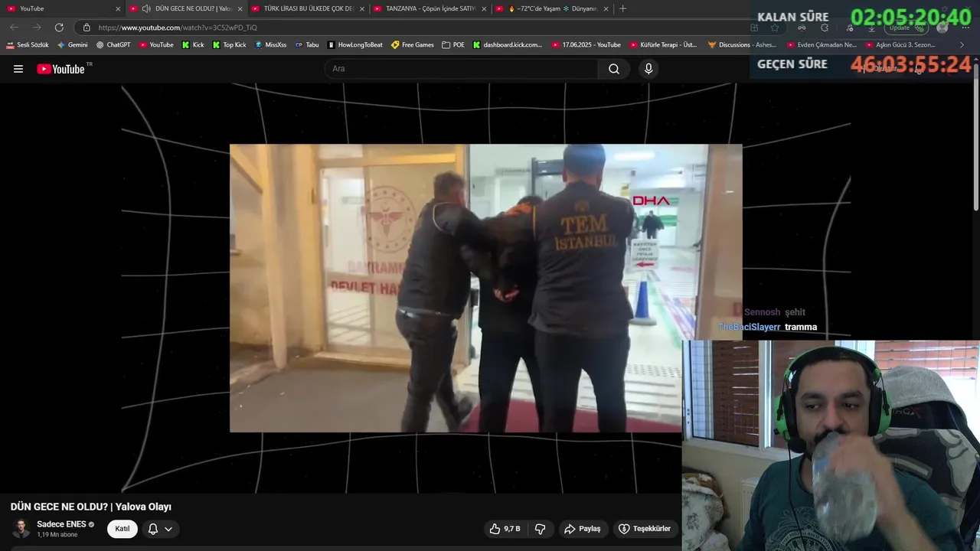Close the 'DÜN GECE NE OLDU?' tab
The image size is (980, 551).
click(x=240, y=9)
